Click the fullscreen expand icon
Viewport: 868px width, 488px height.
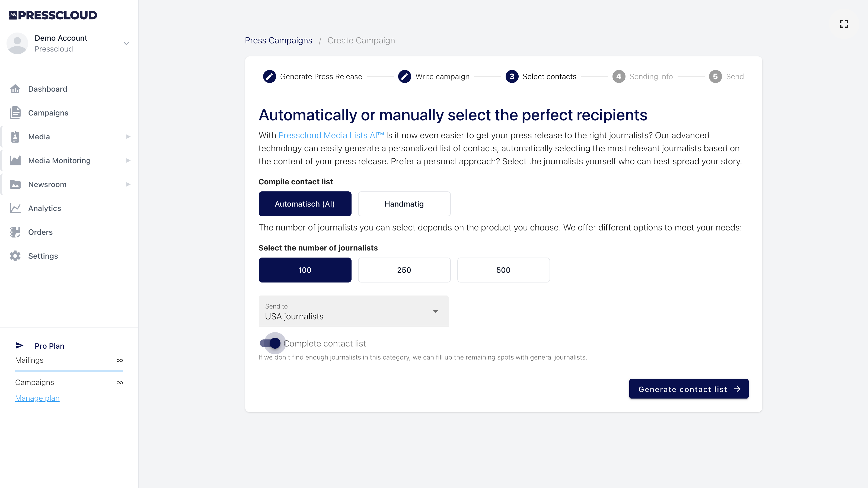click(x=844, y=24)
